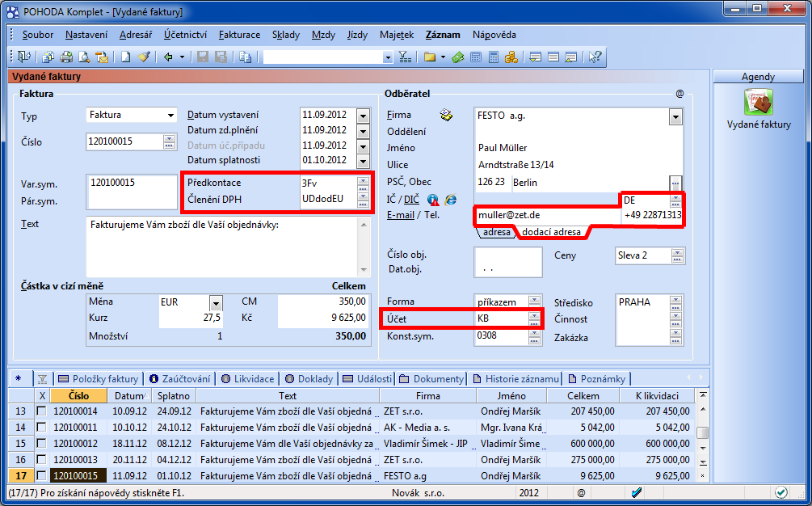
Task: Open print preview magnifier icon
Action: pos(84,57)
